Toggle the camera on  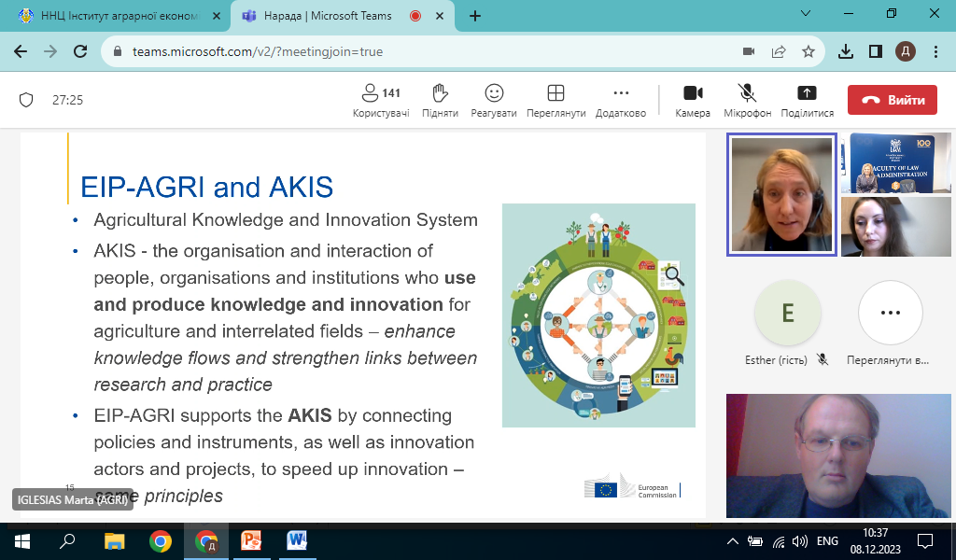[693, 101]
